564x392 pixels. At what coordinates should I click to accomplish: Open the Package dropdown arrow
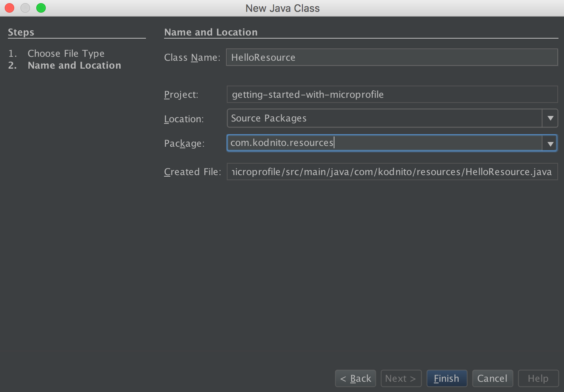point(550,144)
